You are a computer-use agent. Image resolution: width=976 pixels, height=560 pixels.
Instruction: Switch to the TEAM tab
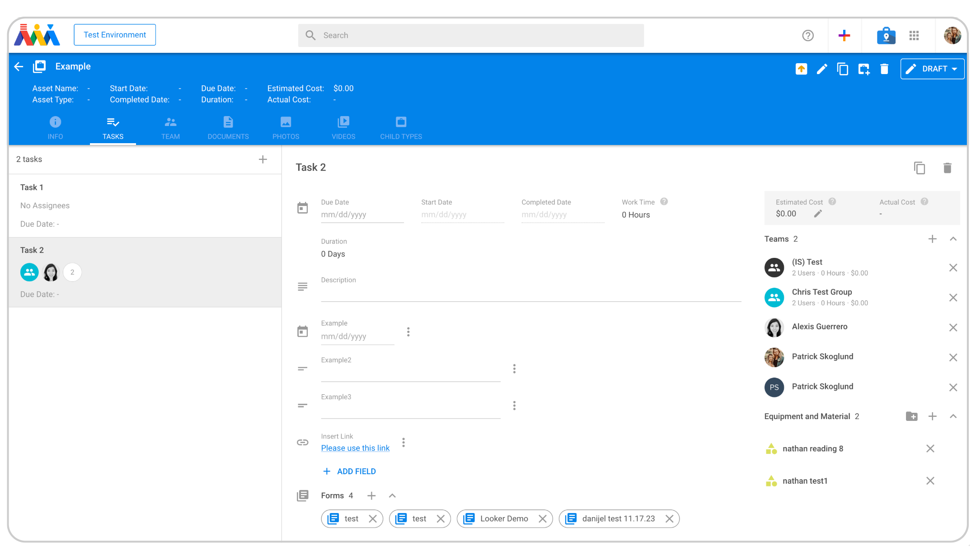[x=170, y=127]
